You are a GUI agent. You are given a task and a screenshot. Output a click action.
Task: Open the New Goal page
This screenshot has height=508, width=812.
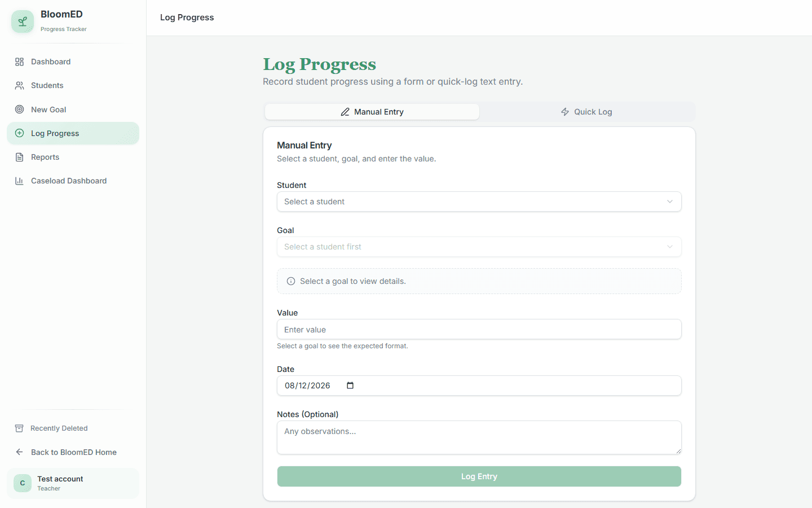73,110
